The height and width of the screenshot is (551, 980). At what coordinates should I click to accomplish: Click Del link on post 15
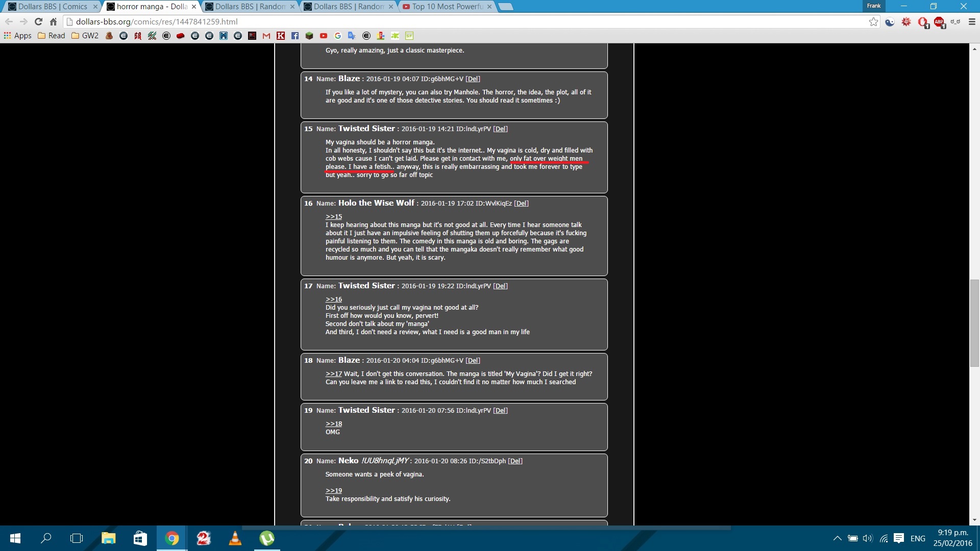(500, 129)
